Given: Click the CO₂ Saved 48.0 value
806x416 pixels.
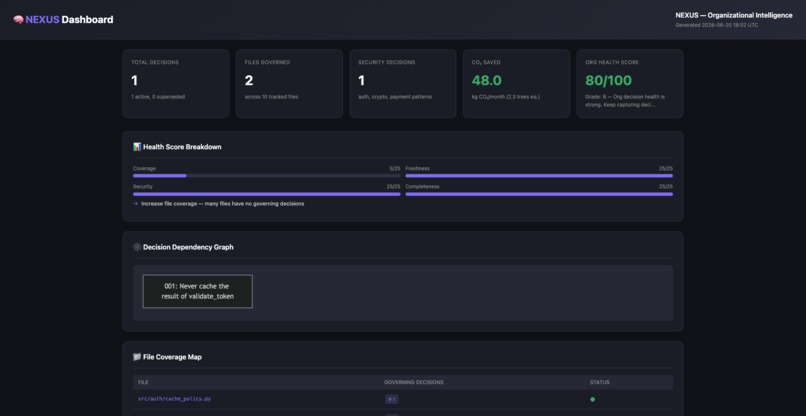Looking at the screenshot, I should (487, 80).
